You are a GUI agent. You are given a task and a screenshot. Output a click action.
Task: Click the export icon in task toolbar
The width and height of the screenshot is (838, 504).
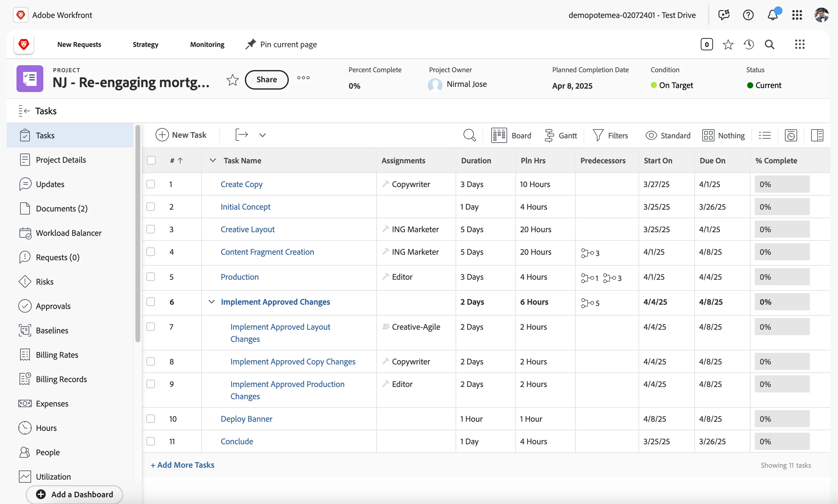241,135
